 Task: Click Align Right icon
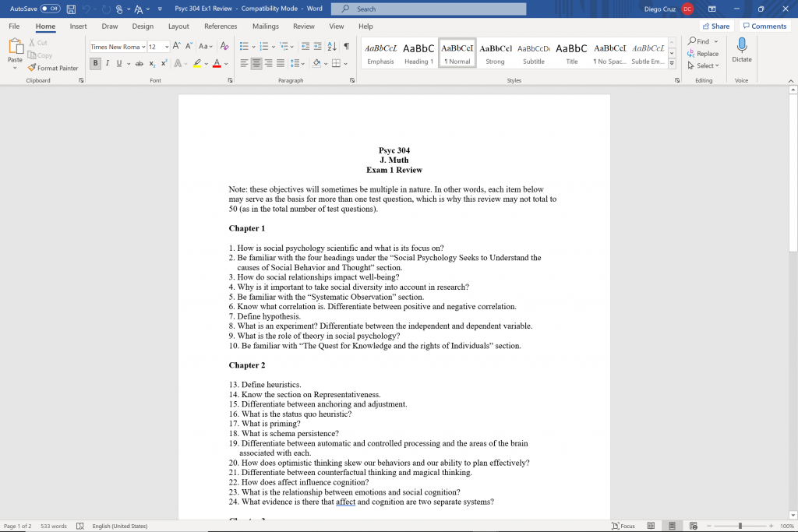(268, 63)
